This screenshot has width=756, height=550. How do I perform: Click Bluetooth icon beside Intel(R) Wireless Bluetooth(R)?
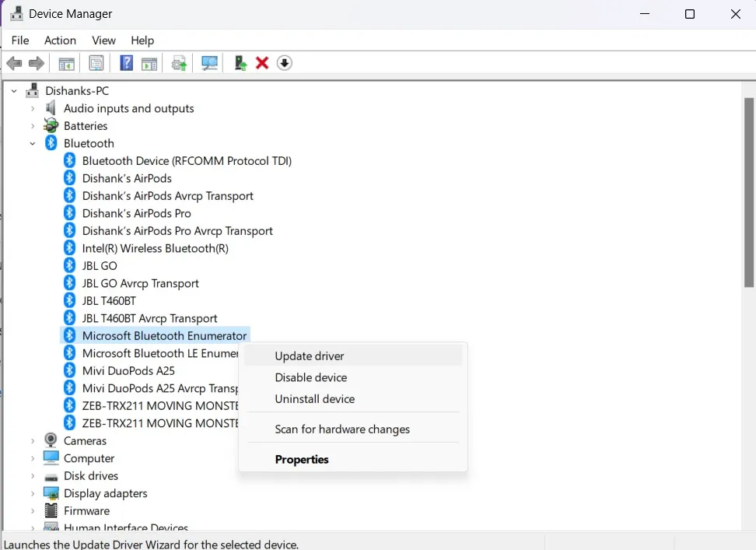(69, 248)
